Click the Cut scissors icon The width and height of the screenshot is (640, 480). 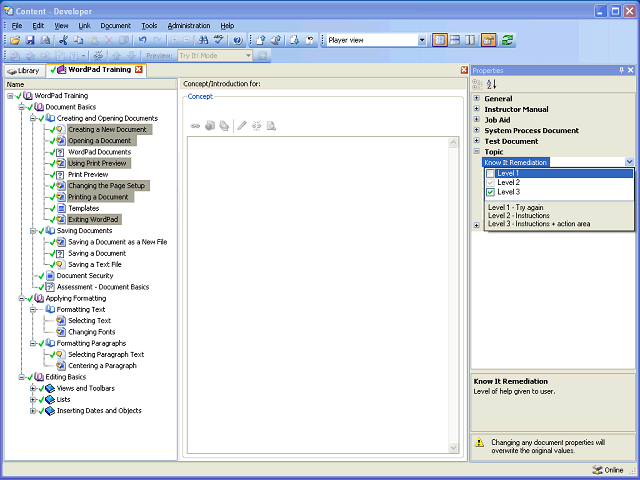[63, 40]
